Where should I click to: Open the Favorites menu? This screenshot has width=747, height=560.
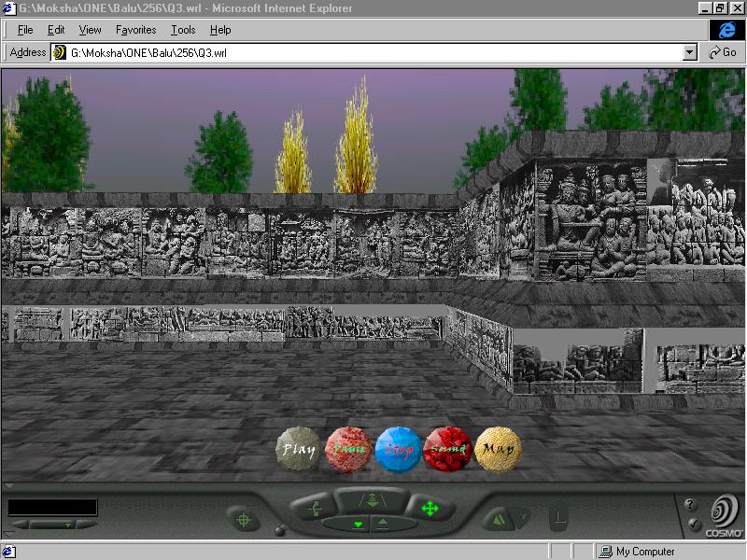pos(135,30)
